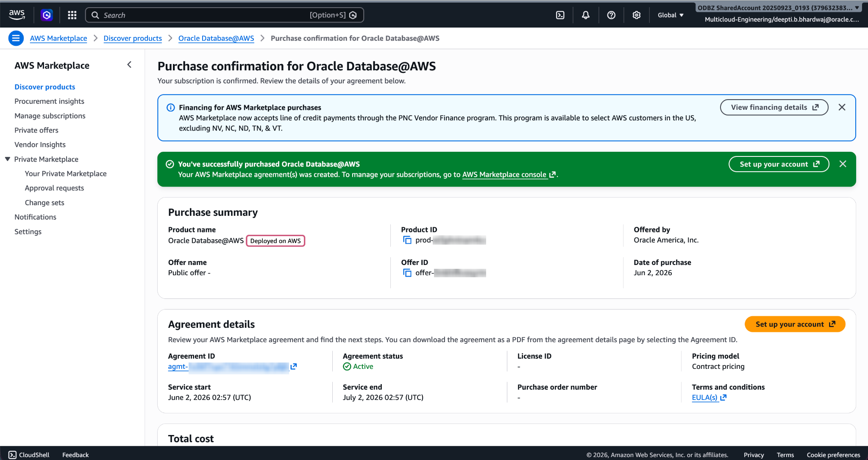Viewport: 868px width, 460px height.
Task: Copy the Product ID value
Action: coord(407,240)
